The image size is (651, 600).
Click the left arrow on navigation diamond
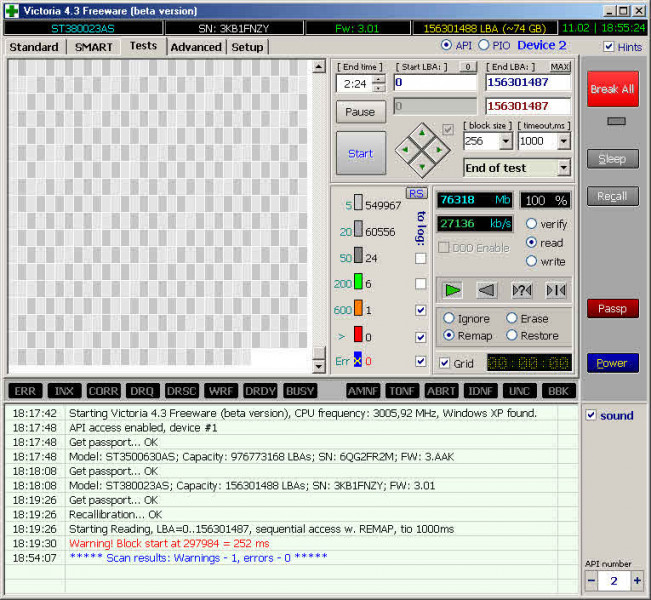click(405, 150)
